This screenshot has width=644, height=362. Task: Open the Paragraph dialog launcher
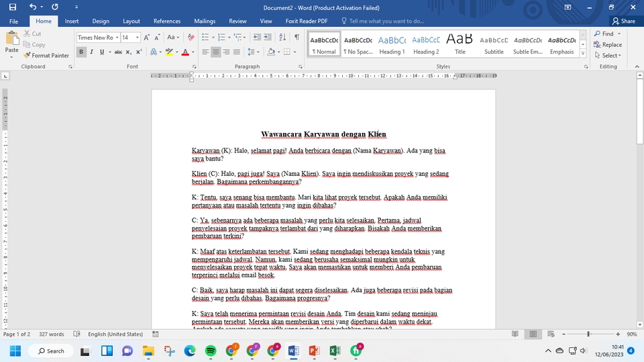pos(301,66)
